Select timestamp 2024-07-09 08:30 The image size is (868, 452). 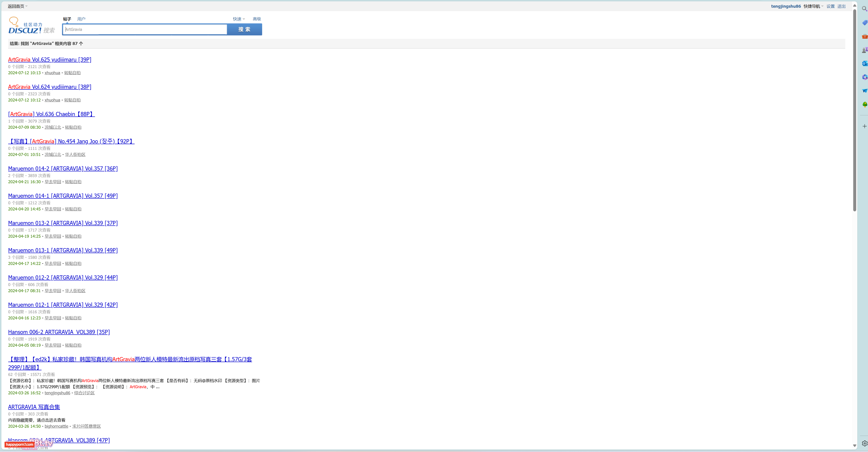point(24,127)
